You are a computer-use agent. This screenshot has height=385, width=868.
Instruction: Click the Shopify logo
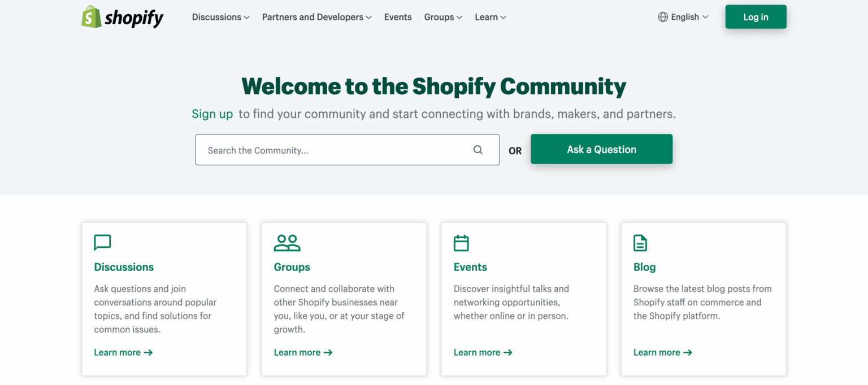point(122,17)
